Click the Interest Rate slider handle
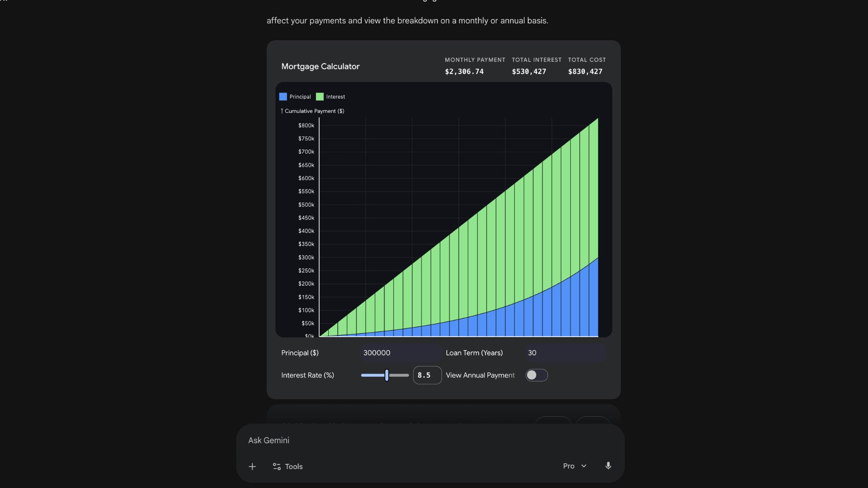The height and width of the screenshot is (488, 868). pyautogui.click(x=387, y=375)
